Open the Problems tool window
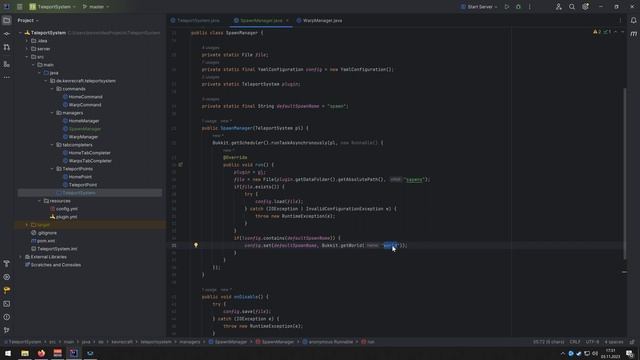This screenshot has height=360, width=640. click(7, 317)
